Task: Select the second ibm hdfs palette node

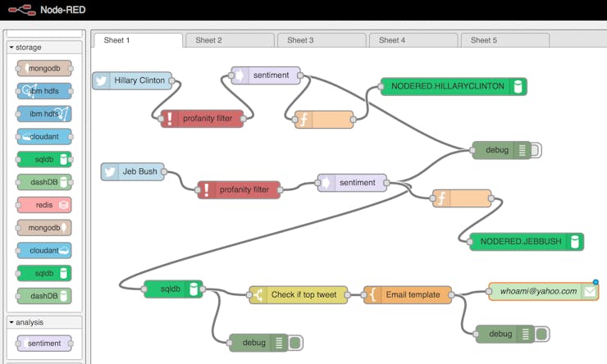Action: coord(44,114)
